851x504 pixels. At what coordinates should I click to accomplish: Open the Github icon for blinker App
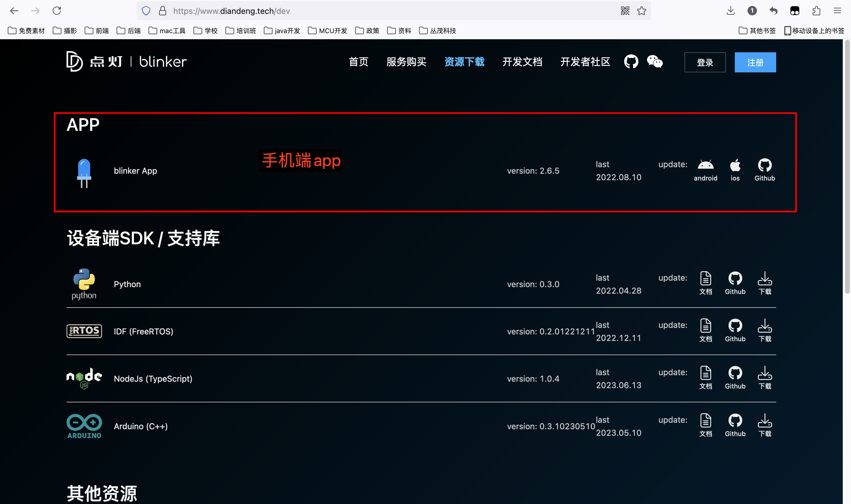point(765,166)
